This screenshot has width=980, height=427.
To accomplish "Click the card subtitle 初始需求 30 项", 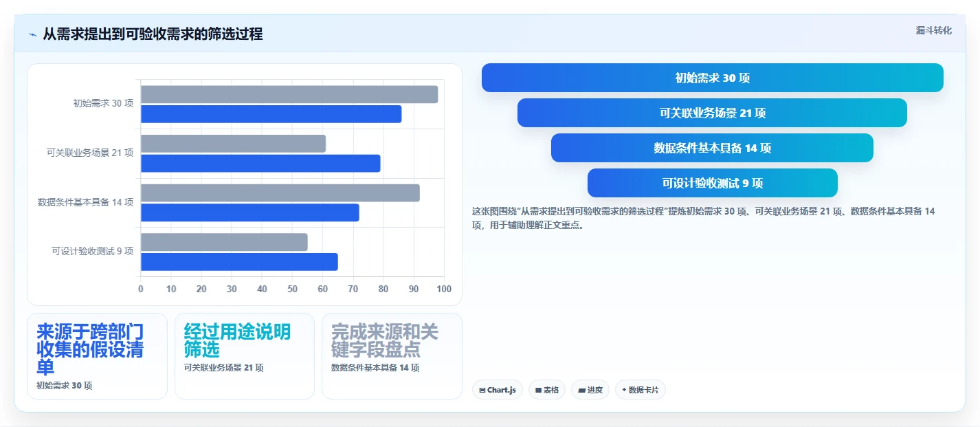I will click(x=64, y=386).
